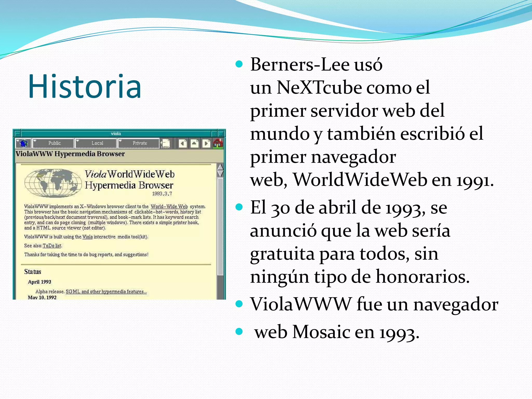Click the viola window title bar
Image resolution: width=532 pixels, height=399 pixels.
(116, 134)
